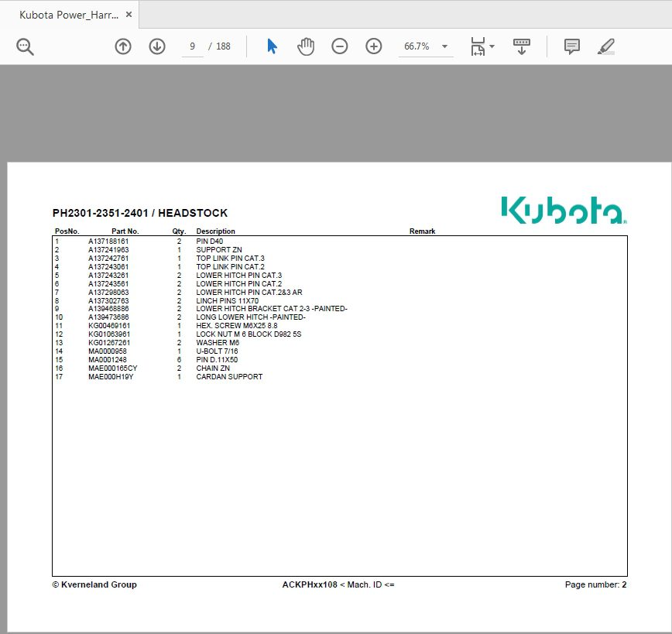Click the Kubota logo on the page
This screenshot has height=634, width=672.
click(561, 210)
